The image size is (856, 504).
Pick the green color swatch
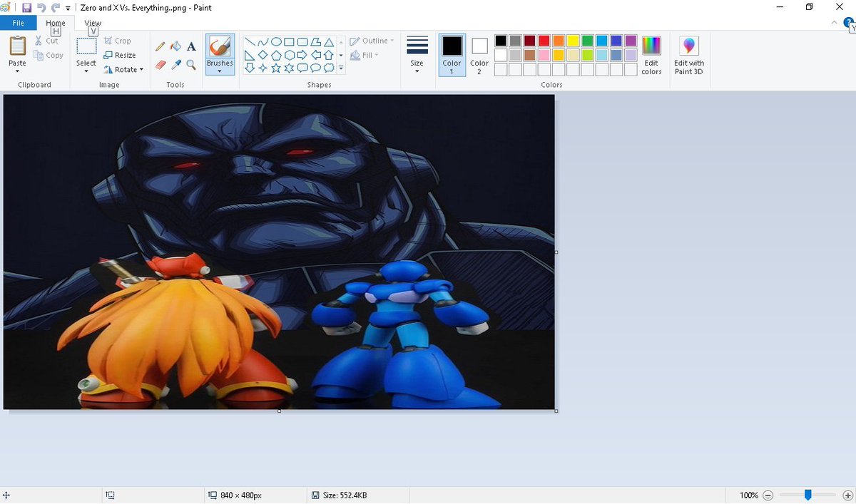click(587, 41)
